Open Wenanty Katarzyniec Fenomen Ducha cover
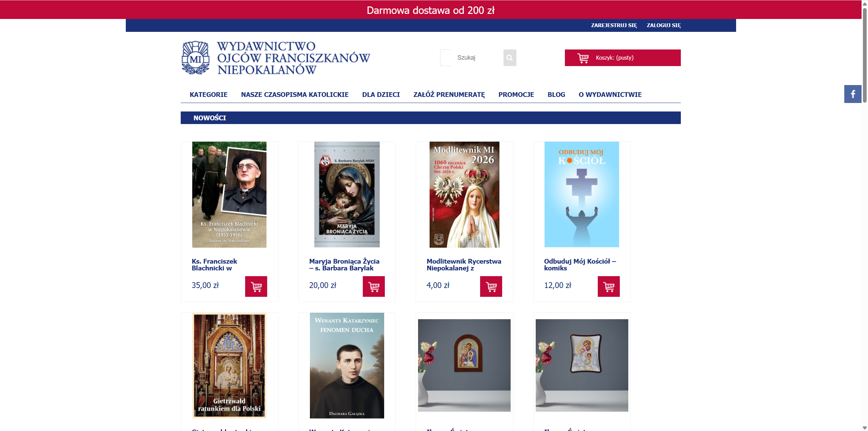The width and height of the screenshot is (868, 431). pos(347,365)
